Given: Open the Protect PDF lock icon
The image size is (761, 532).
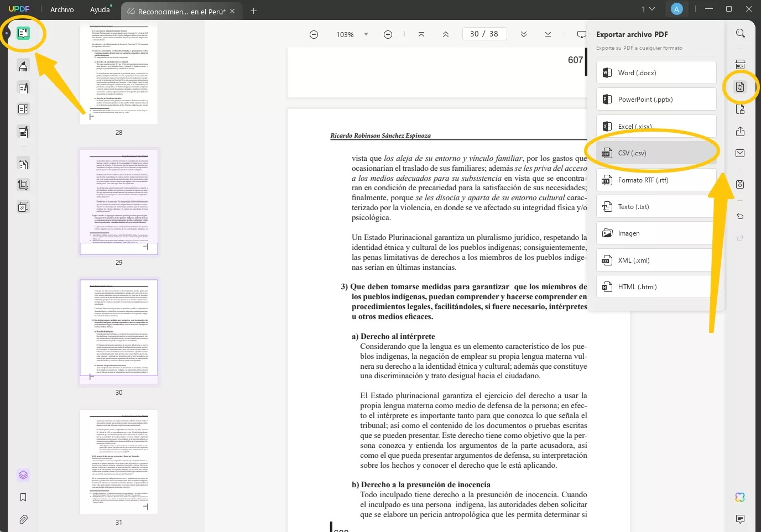Looking at the screenshot, I should click(740, 109).
